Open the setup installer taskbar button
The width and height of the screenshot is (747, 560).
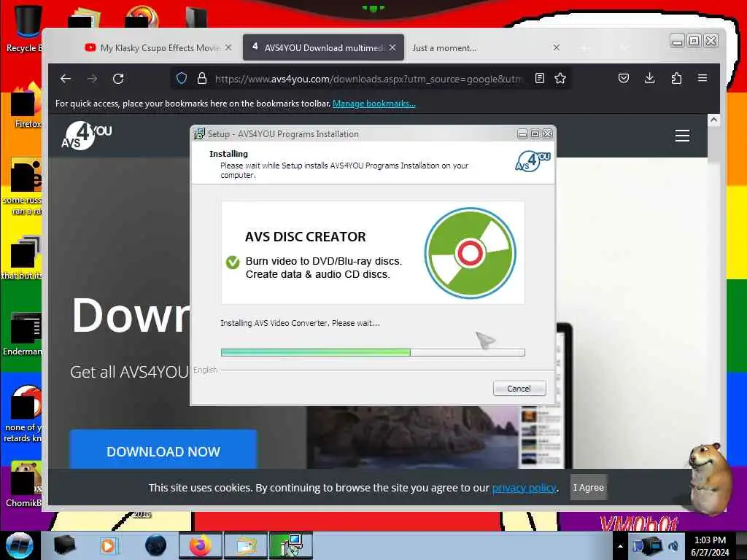[291, 545]
